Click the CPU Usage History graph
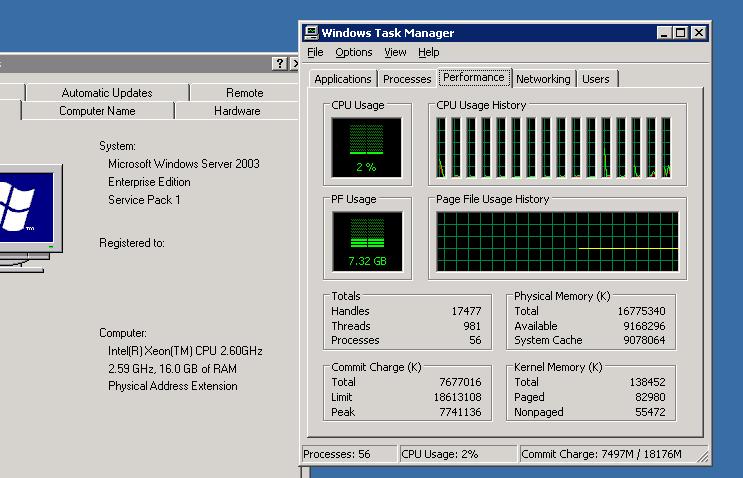The width and height of the screenshot is (743, 478). [557, 147]
